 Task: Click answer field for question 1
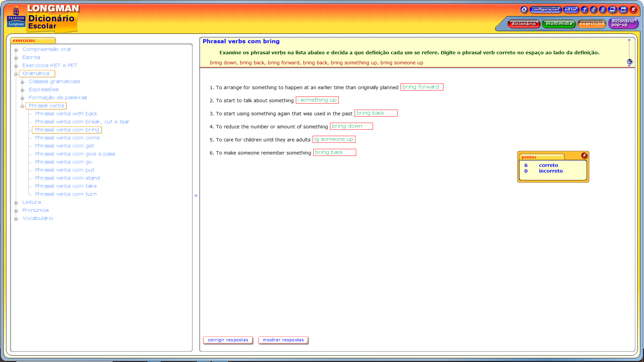(422, 87)
